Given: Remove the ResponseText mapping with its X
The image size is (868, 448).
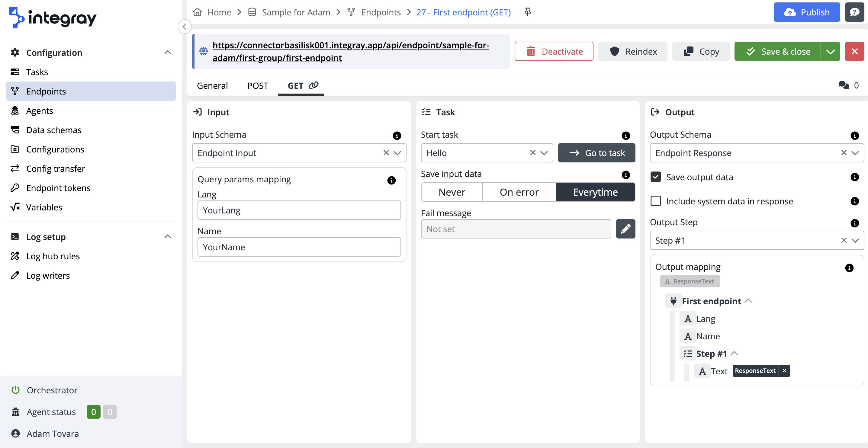Looking at the screenshot, I should tap(784, 370).
